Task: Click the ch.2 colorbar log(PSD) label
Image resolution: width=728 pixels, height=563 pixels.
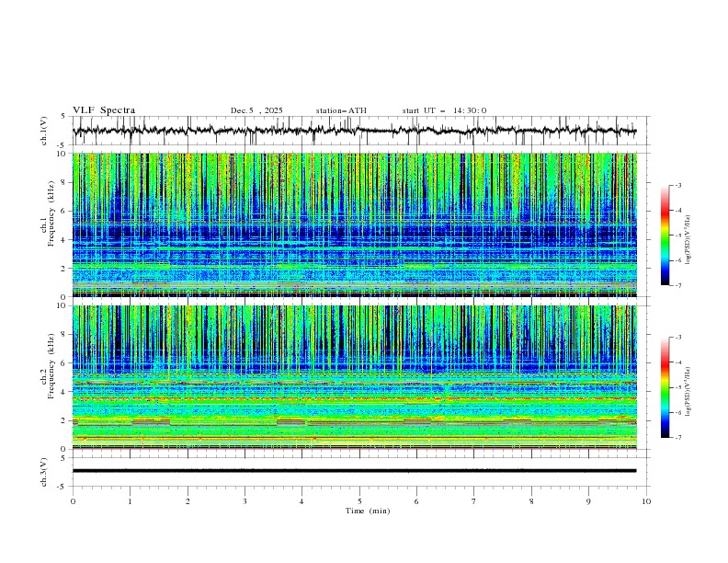Action: point(689,392)
